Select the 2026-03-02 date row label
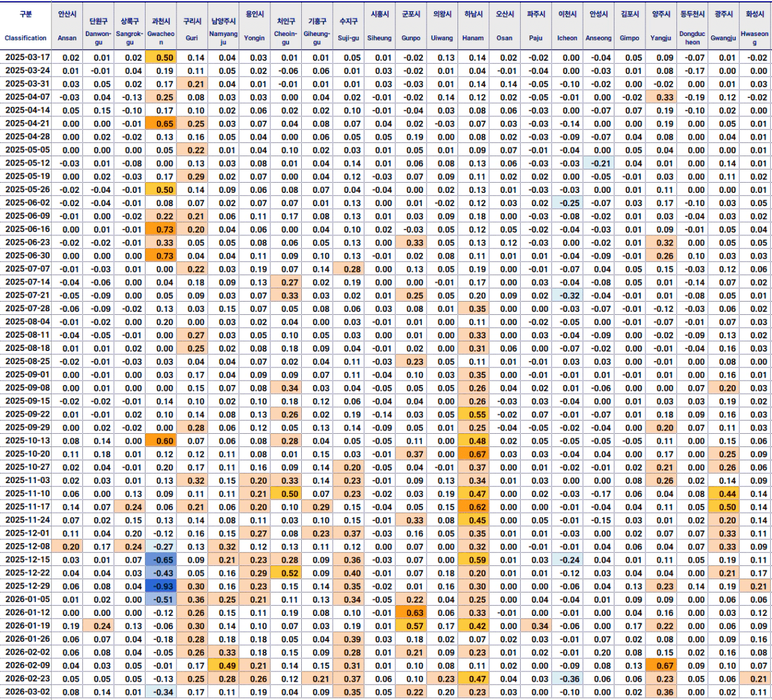This screenshot has width=772, height=700. [27, 692]
